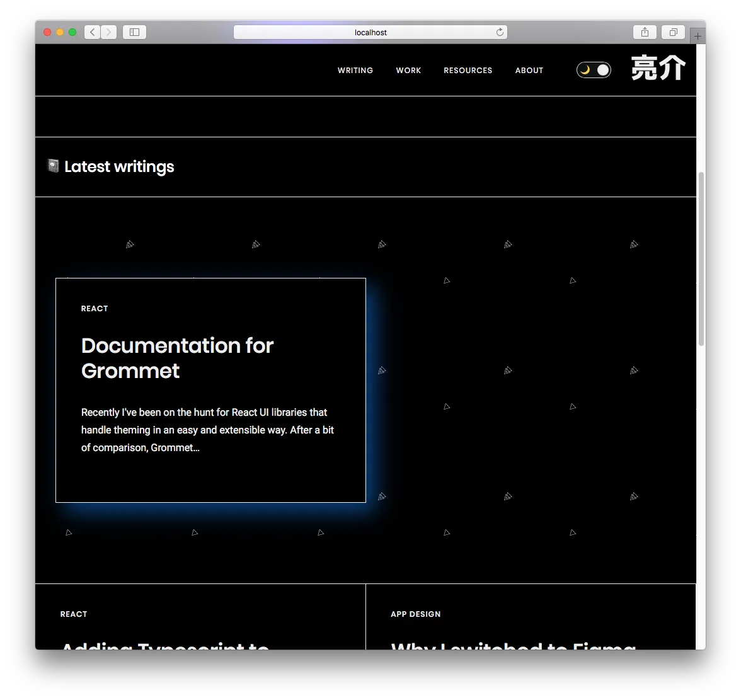Click the forward navigation arrow

[x=108, y=32]
